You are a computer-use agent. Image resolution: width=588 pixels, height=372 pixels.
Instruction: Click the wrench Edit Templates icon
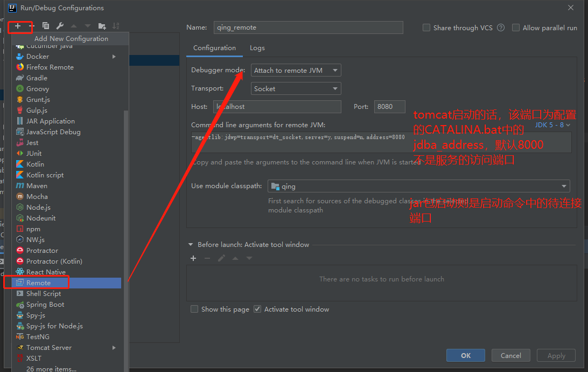(60, 26)
